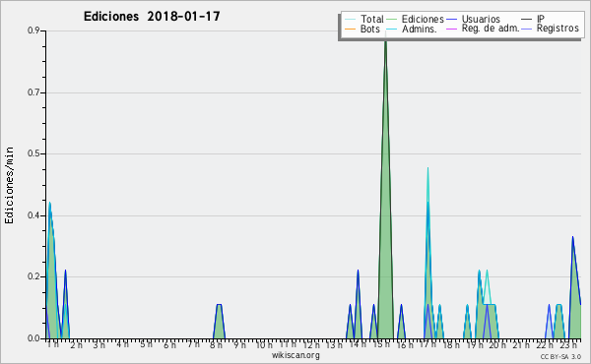Screen dimensions: 591x364
Task: Select the "IP" legend entry
Action: click(x=533, y=19)
